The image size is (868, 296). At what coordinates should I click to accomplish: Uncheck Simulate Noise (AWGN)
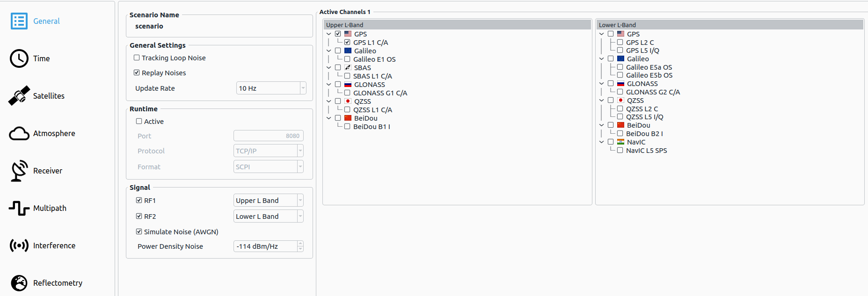(x=139, y=232)
